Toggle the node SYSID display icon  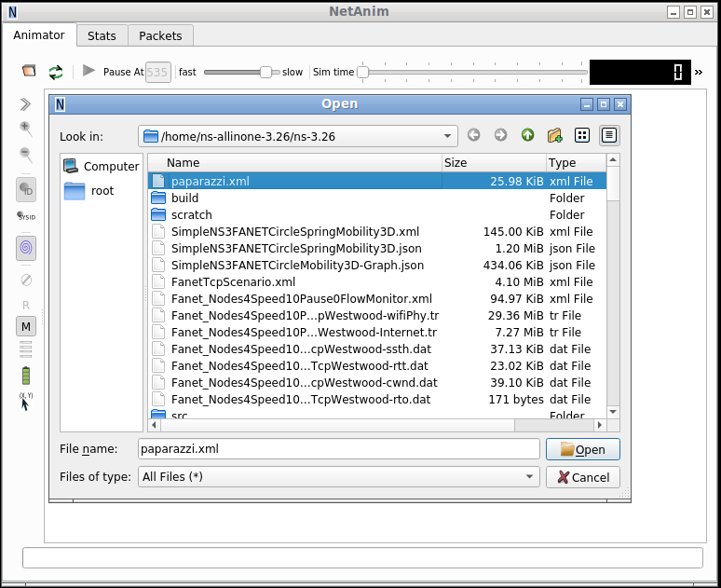click(26, 216)
